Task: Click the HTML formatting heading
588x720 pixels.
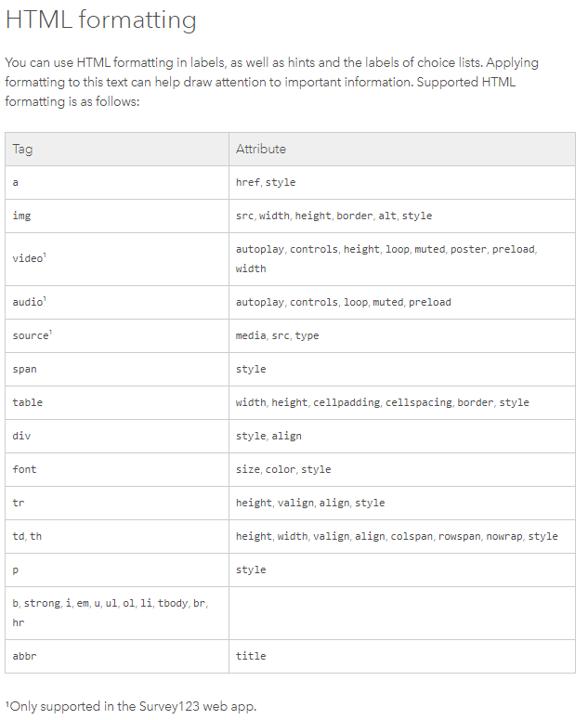Action: (101, 20)
